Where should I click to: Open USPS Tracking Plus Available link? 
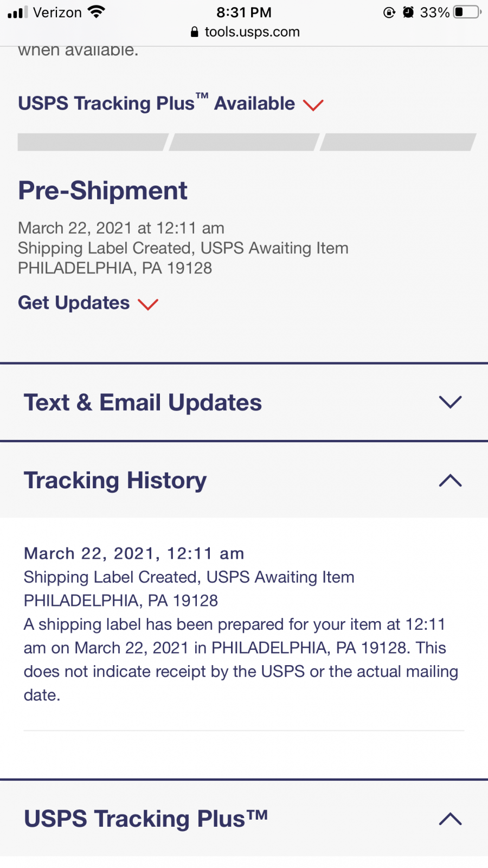(156, 103)
